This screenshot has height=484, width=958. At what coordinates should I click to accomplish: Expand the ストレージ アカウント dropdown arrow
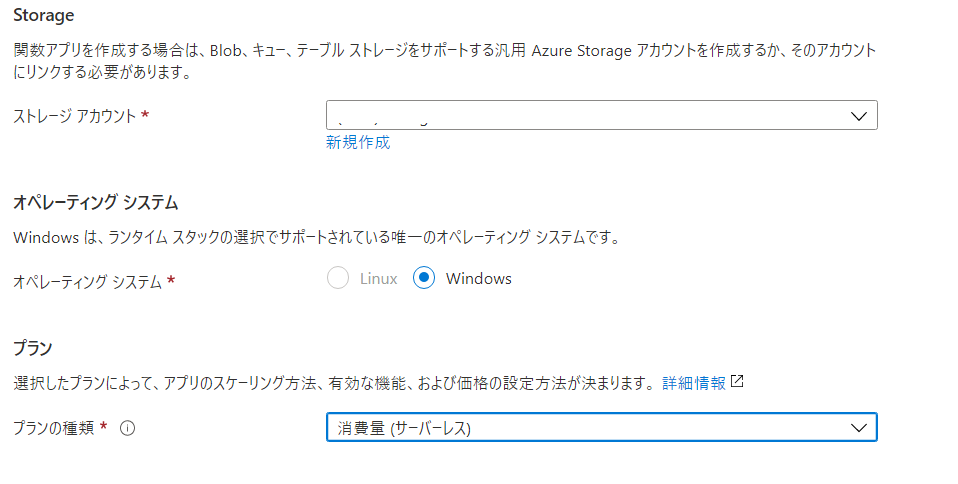[x=858, y=116]
